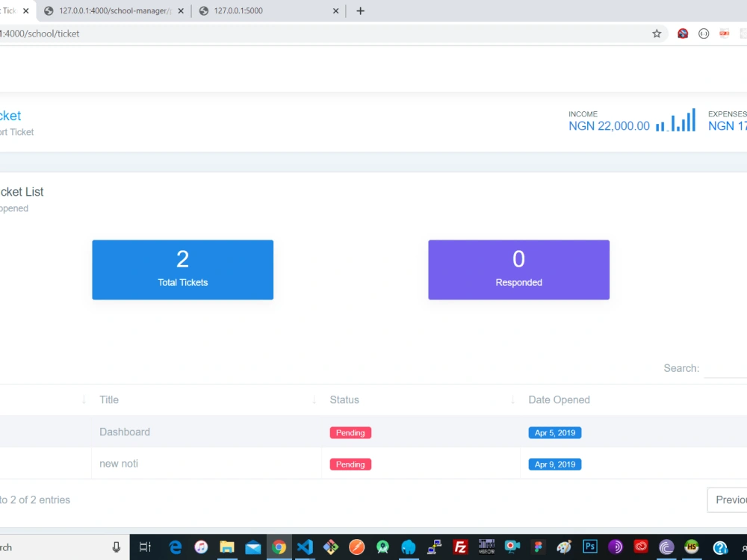Switch to the 127.0.0.1:4000/school-manager tab
Image resolution: width=747 pixels, height=560 pixels.
(x=114, y=10)
